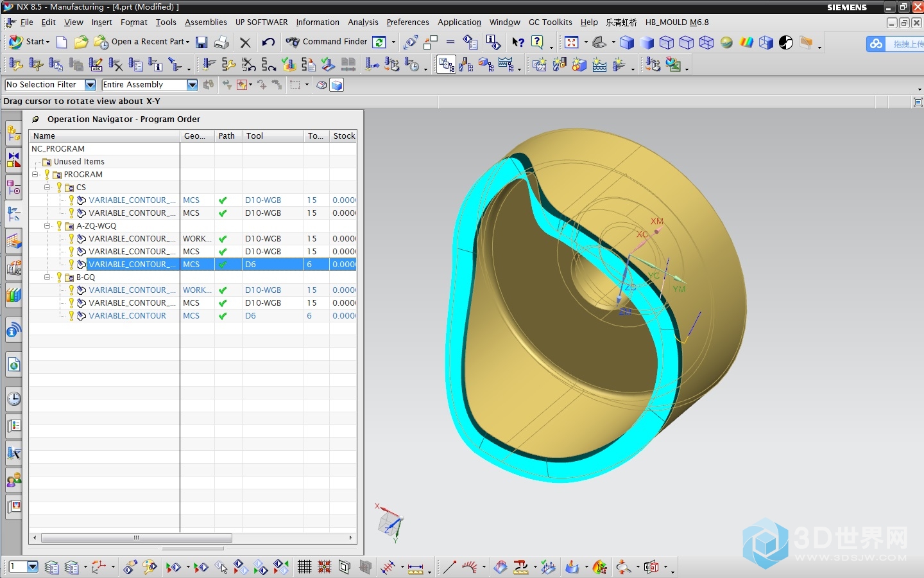Collapse the A-ZQ-WGQ program group
The image size is (924, 578).
pos(47,226)
